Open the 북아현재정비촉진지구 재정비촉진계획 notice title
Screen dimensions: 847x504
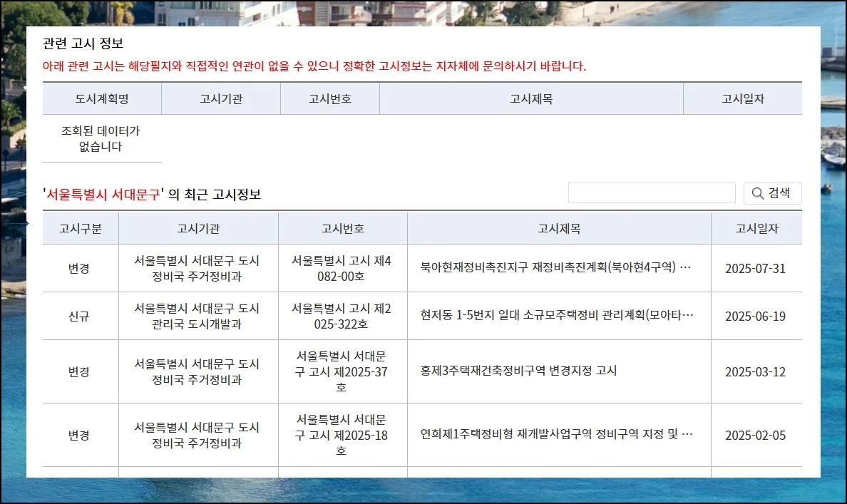[556, 269]
